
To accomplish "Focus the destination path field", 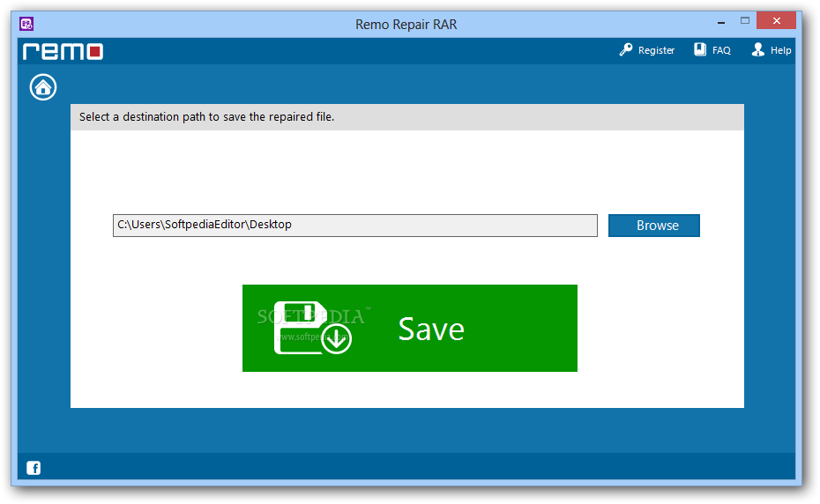I will 355,226.
